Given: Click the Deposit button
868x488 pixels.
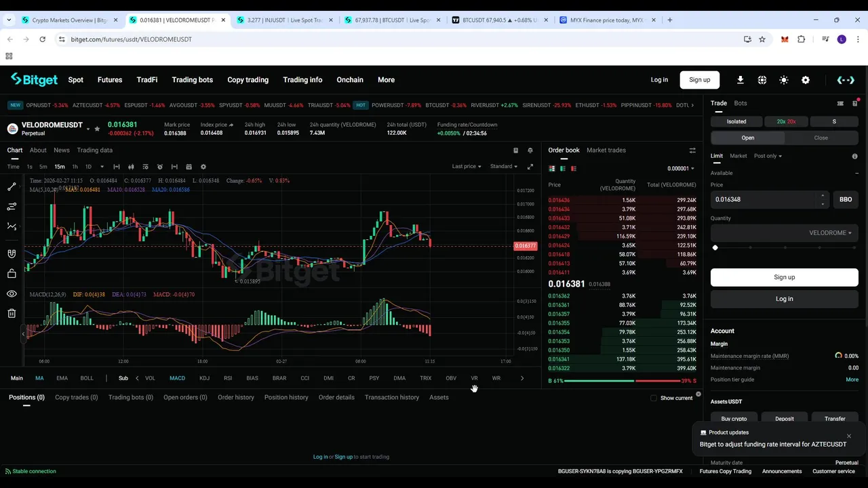Looking at the screenshot, I should (x=785, y=419).
